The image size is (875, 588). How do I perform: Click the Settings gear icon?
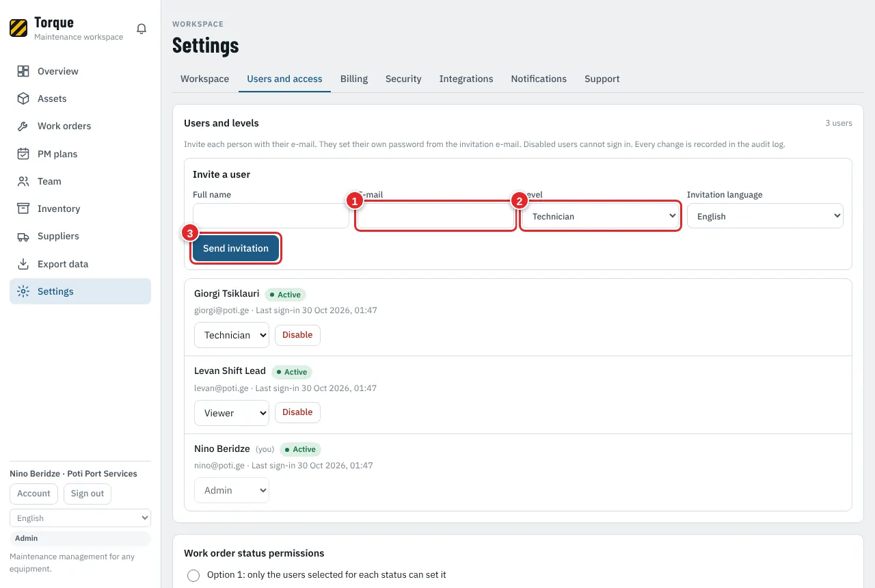tap(23, 291)
